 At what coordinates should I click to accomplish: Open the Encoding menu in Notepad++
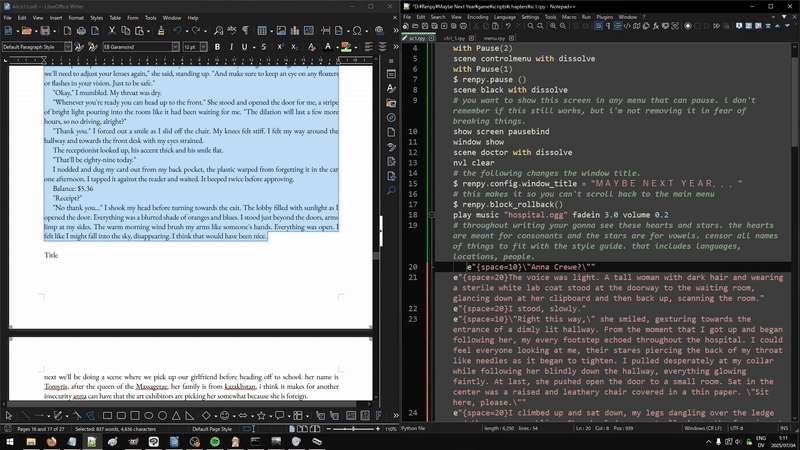tap(478, 17)
